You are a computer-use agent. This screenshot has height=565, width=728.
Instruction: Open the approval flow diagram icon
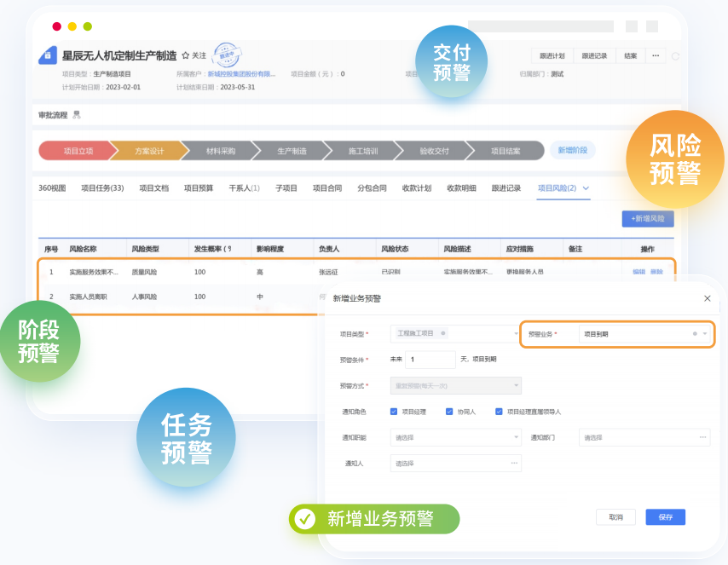(x=77, y=115)
